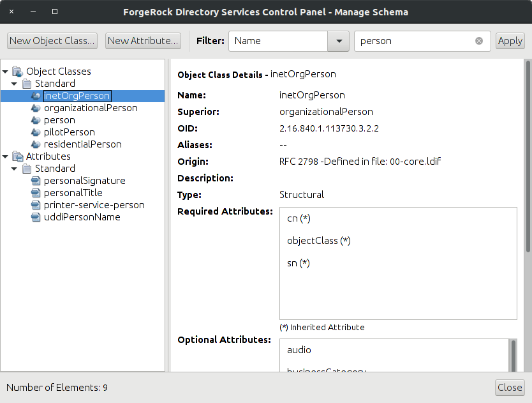Select pilotPerson in the tree
Viewport: 532px width, 403px height.
(70, 132)
